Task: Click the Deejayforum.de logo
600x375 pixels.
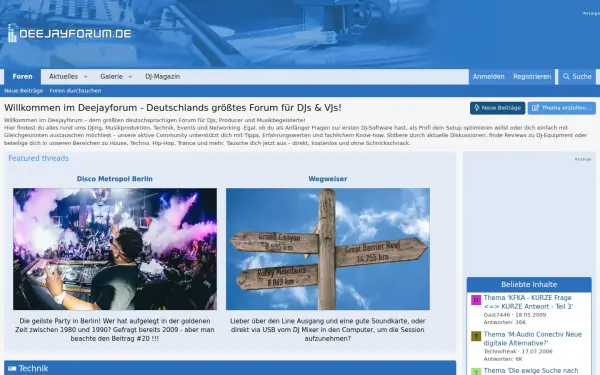Action: 69,33
